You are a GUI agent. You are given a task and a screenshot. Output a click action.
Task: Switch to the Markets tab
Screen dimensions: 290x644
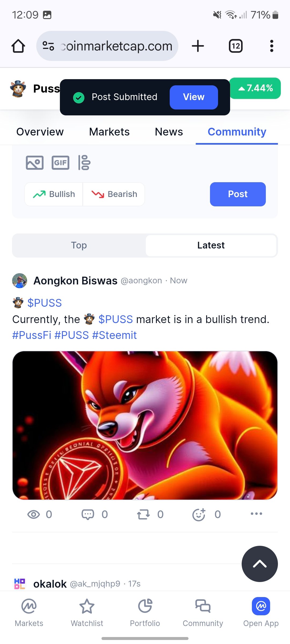click(109, 132)
